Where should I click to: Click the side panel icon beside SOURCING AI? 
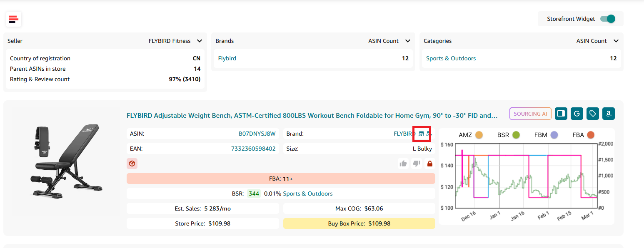(x=561, y=113)
